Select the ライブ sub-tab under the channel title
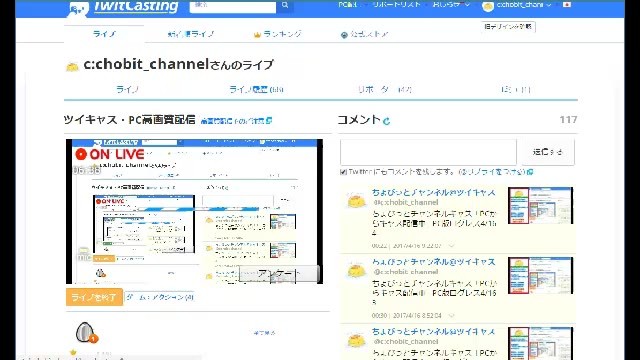The width and height of the screenshot is (640, 360). 127,89
